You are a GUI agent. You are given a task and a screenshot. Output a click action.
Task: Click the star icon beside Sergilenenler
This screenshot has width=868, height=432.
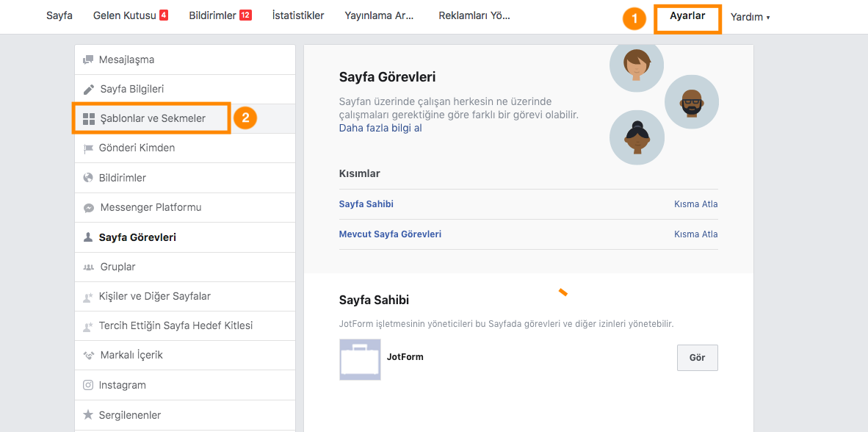[x=88, y=414]
